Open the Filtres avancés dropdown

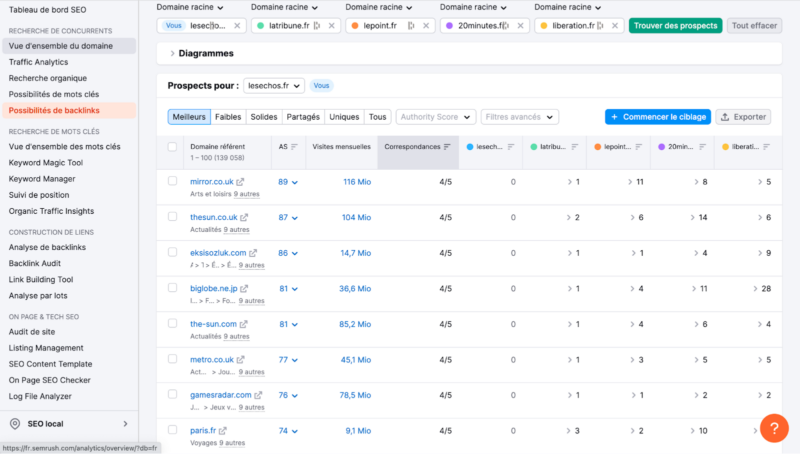[x=519, y=117]
